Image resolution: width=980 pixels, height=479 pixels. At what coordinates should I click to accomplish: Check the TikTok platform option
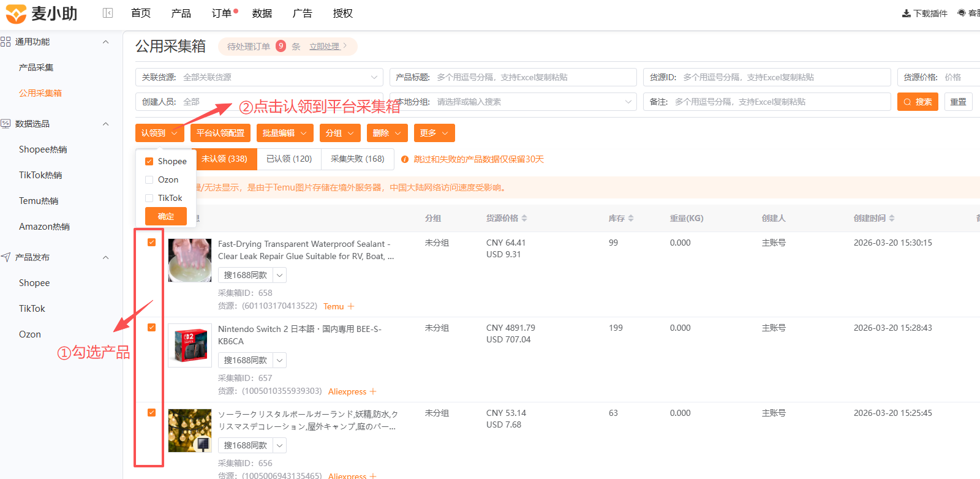pos(149,198)
